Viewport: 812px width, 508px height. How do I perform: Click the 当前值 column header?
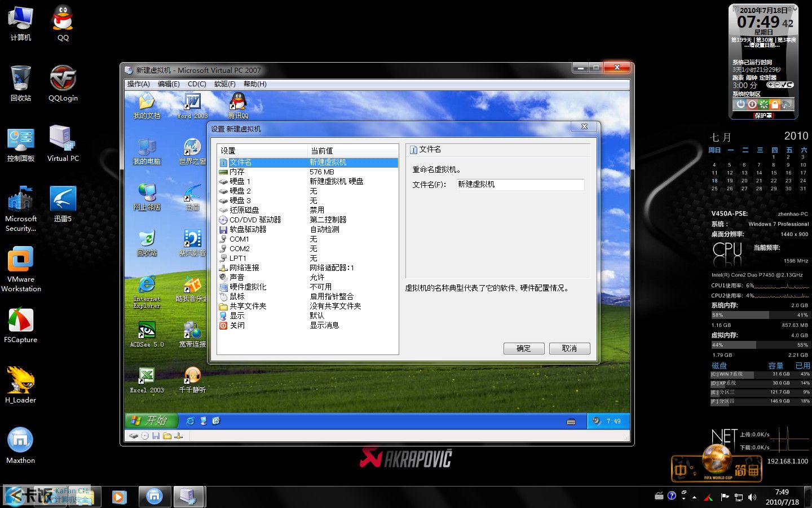coord(353,151)
